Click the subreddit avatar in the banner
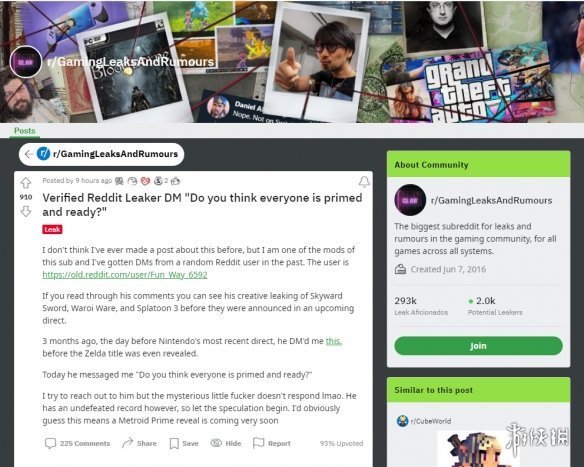 pyautogui.click(x=25, y=62)
